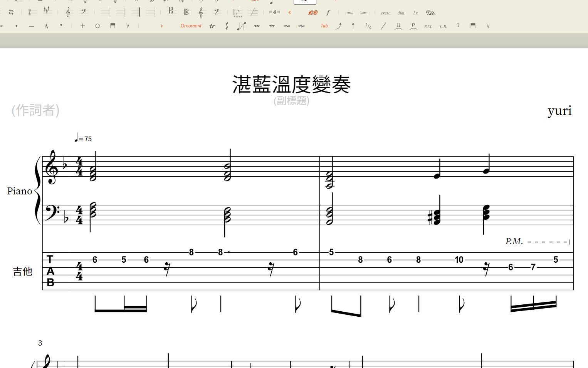The width and height of the screenshot is (588, 368).
Task: Insert dim. text marking
Action: coord(401,13)
